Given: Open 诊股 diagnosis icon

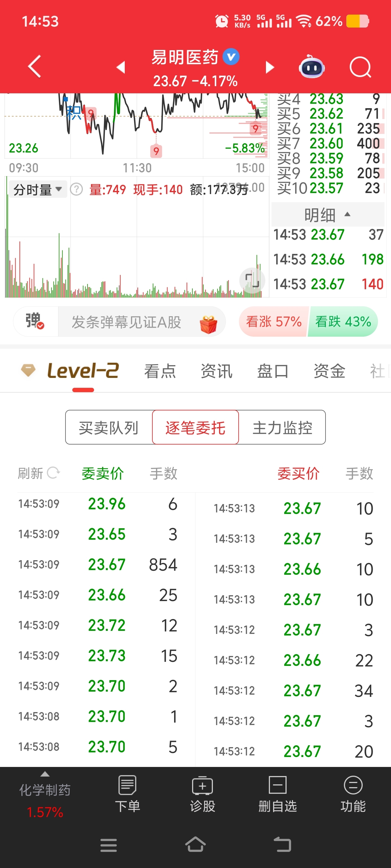Looking at the screenshot, I should tap(202, 794).
